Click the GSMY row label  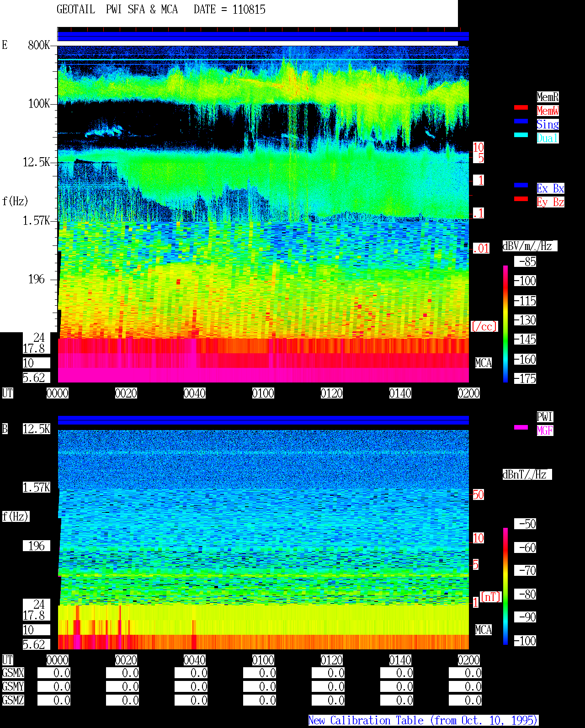coord(13,686)
